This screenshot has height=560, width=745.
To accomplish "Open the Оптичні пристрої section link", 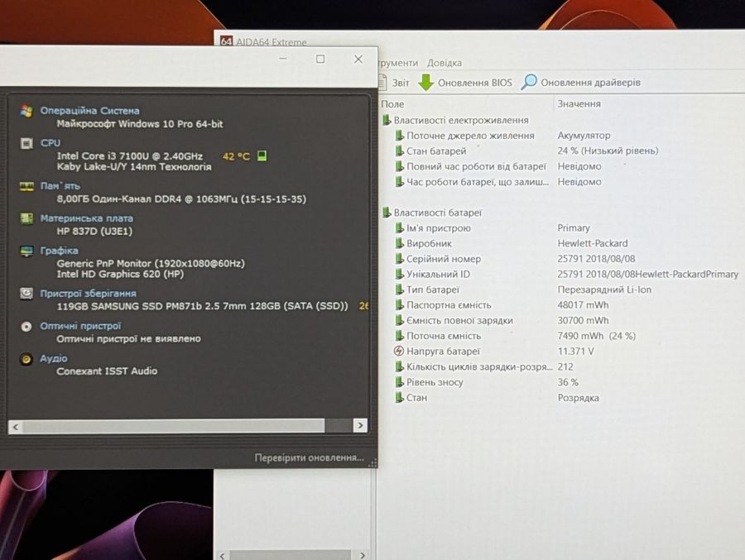I will (81, 326).
